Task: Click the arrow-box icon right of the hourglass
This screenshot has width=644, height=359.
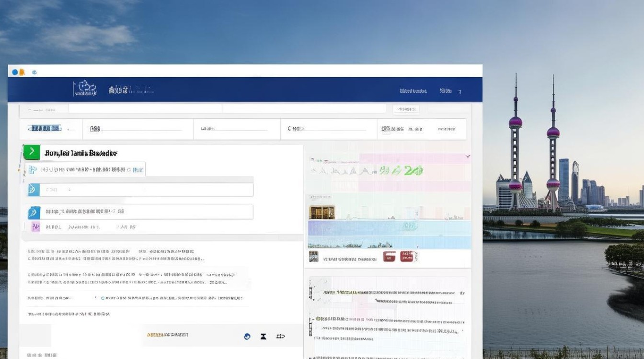Action: tap(281, 337)
